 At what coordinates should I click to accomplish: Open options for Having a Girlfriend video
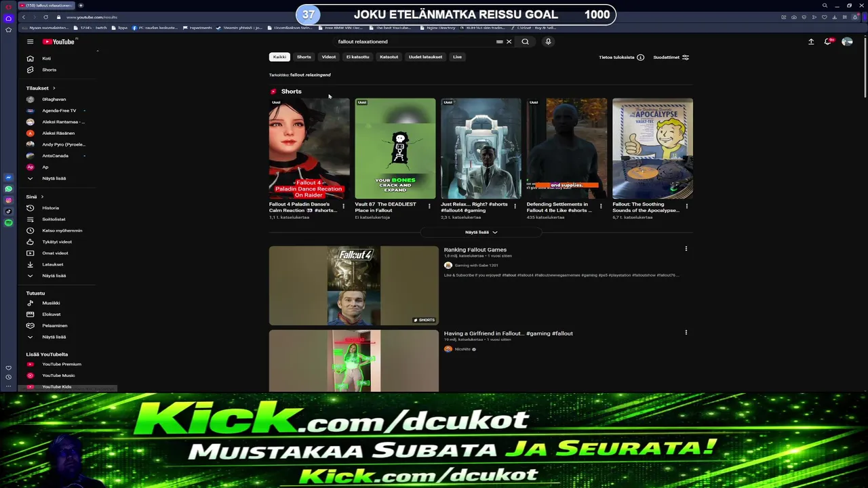(686, 333)
